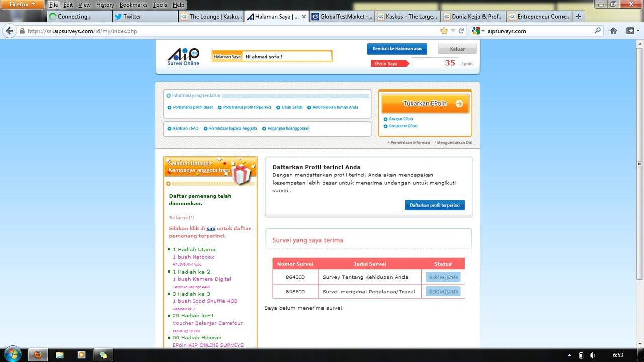Reload the page with the refresh icon
This screenshot has width=644, height=362.
coord(461,31)
